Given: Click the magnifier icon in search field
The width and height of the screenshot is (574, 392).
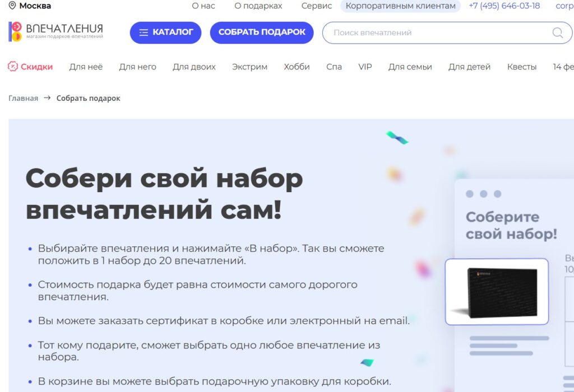Looking at the screenshot, I should (x=558, y=32).
